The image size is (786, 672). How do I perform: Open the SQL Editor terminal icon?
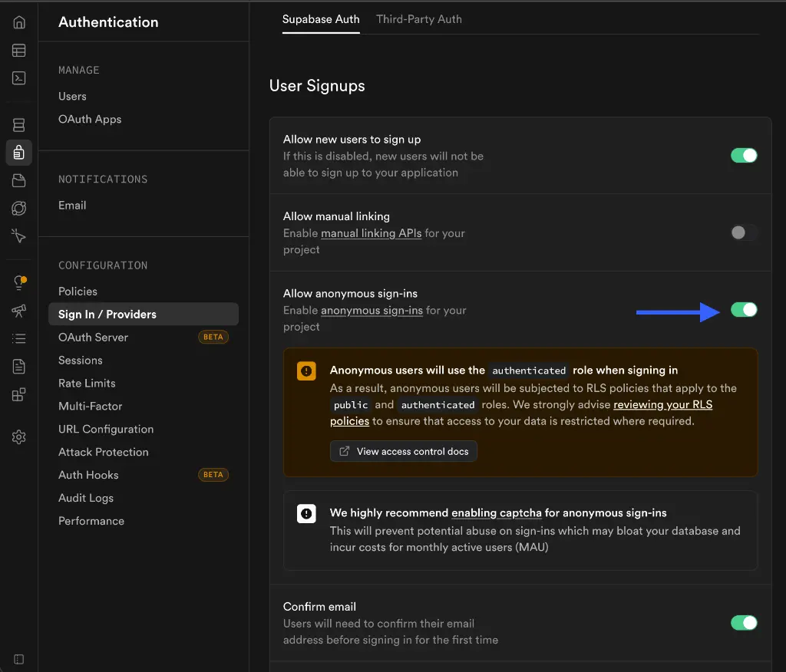point(19,78)
